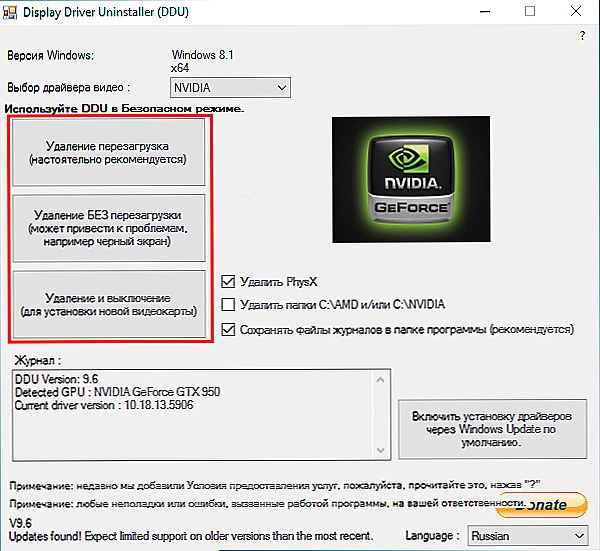This screenshot has height=551, width=600.
Task: Open the NVIDIA video driver dropdown
Action: [230, 88]
